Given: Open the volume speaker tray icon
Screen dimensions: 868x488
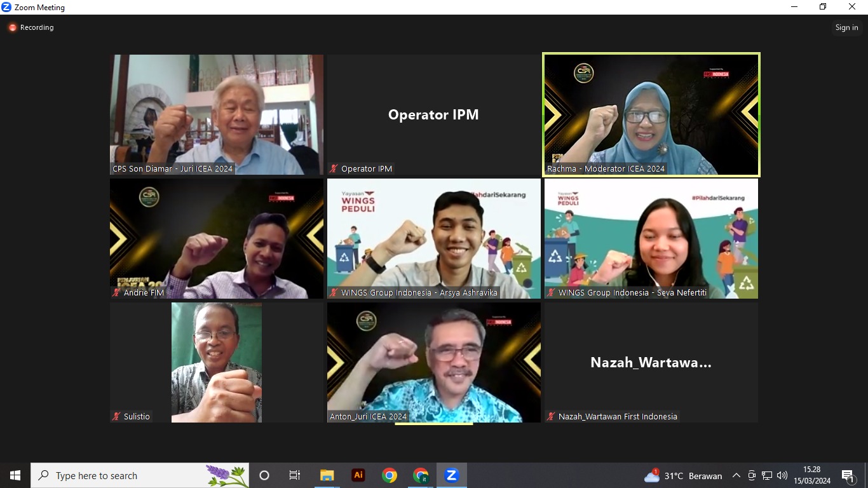Looking at the screenshot, I should (782, 475).
